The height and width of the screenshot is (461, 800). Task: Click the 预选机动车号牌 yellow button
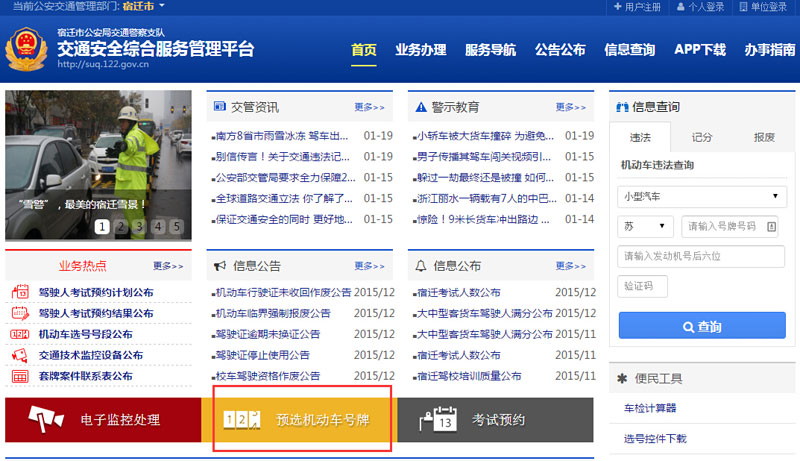coord(299,420)
